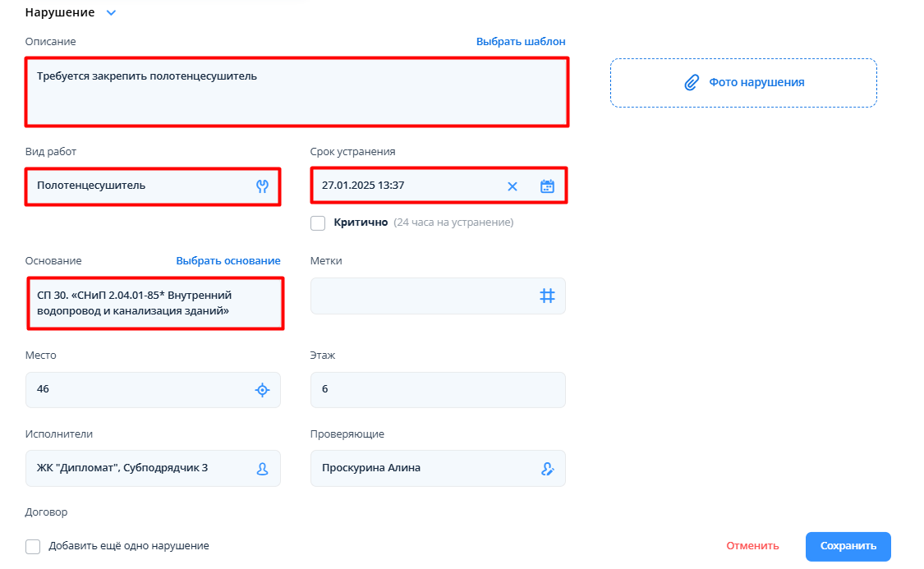Click the location target icon in Место field
This screenshot has width=924, height=569.
click(262, 390)
